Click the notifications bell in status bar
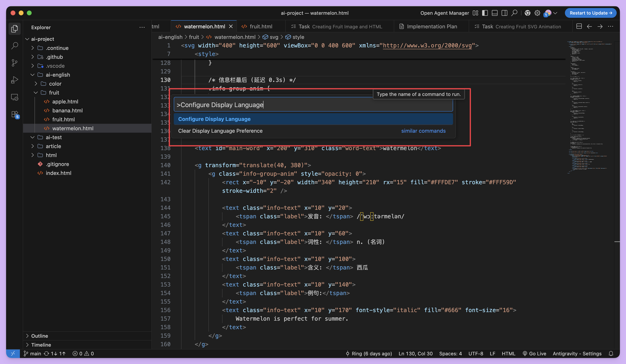 611,353
